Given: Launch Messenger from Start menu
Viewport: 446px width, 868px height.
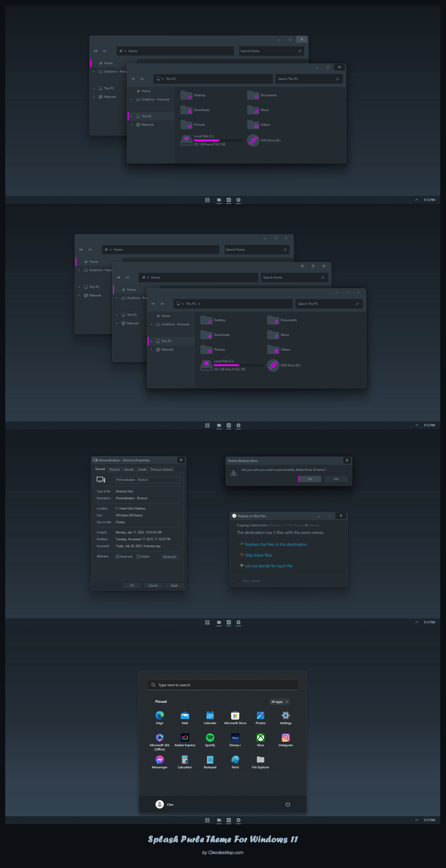Looking at the screenshot, I should (x=159, y=760).
